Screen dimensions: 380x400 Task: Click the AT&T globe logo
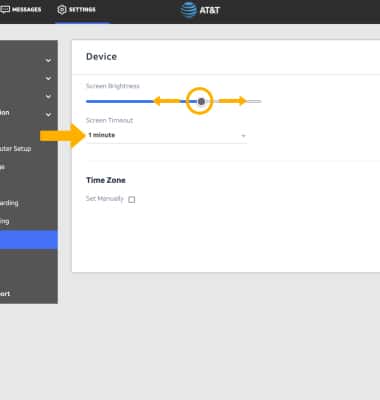pos(188,10)
